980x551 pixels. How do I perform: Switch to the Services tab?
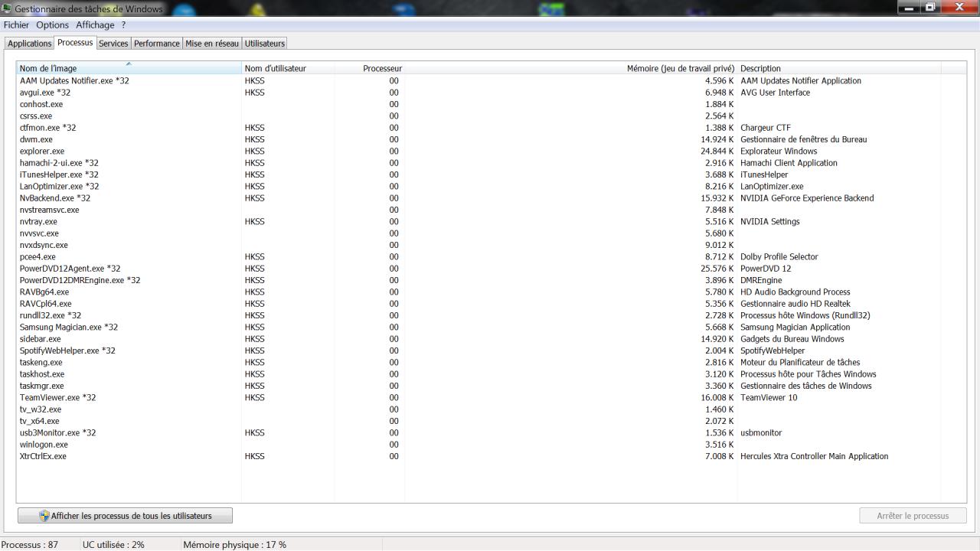tap(113, 44)
